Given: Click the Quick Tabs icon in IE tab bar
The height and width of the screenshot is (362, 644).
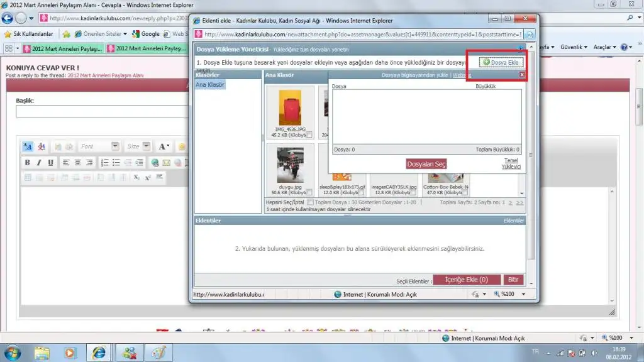Looking at the screenshot, I should pos(9,48).
